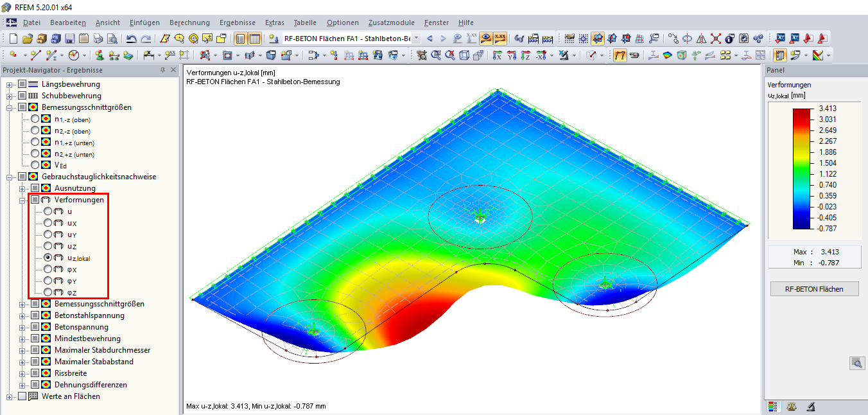Undo the last action

(132, 39)
